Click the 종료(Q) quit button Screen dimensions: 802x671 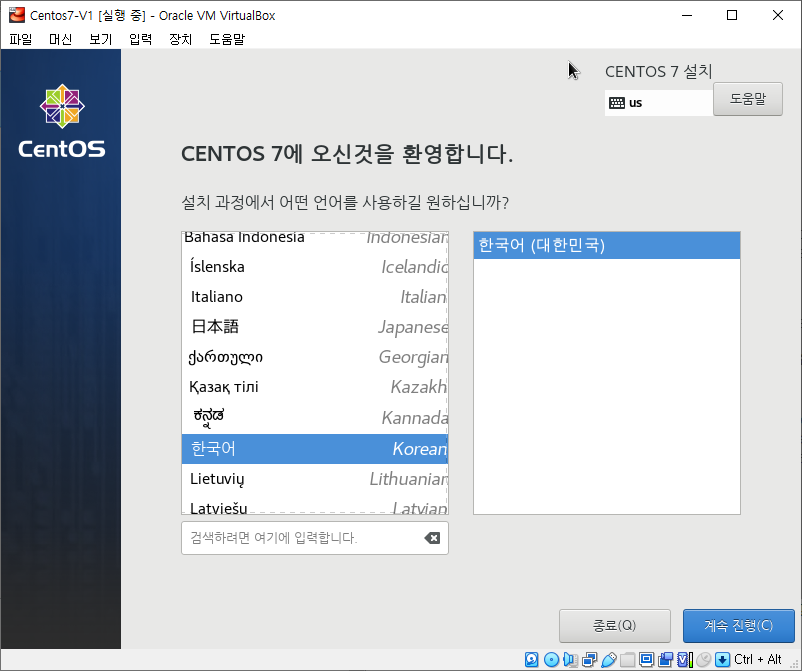614,625
